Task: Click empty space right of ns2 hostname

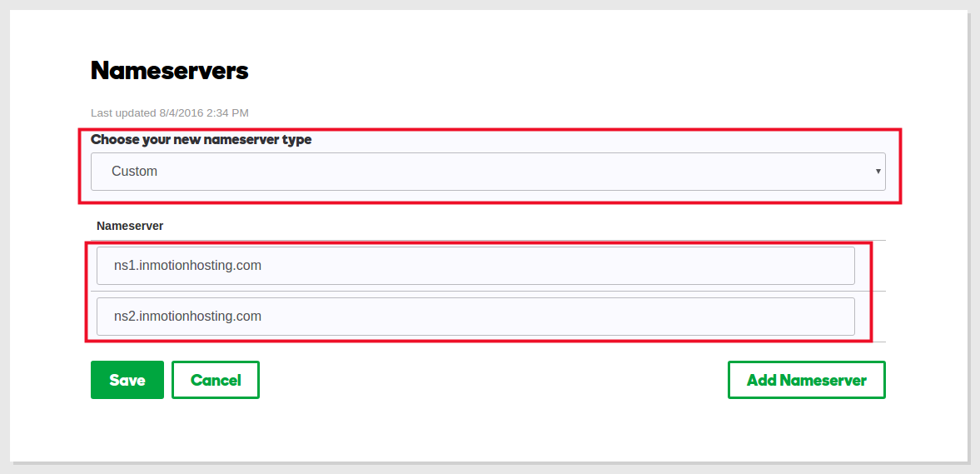Action: pyautogui.click(x=583, y=317)
